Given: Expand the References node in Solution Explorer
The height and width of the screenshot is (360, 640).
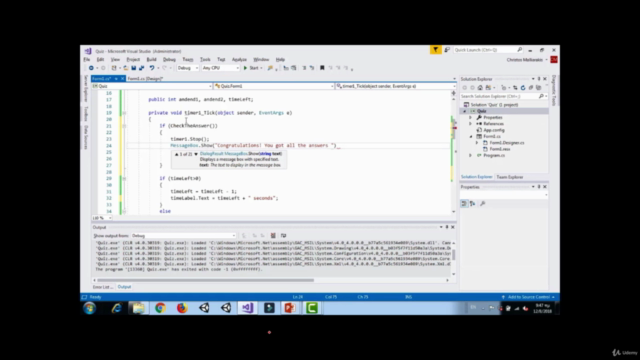Looking at the screenshot, I should 471,124.
